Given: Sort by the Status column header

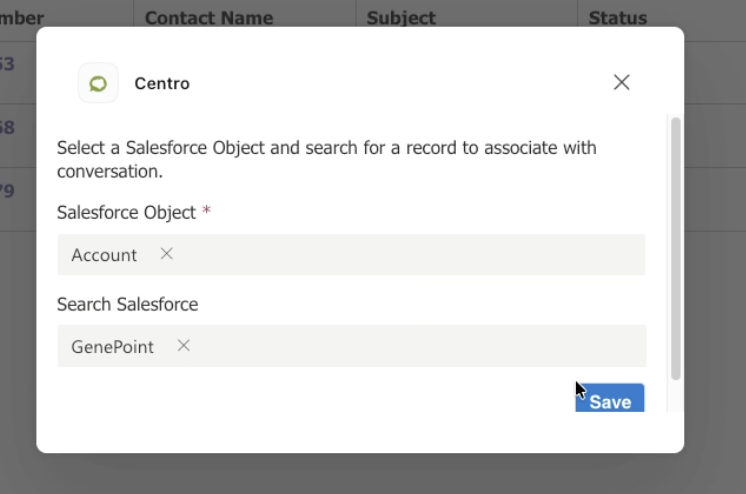Looking at the screenshot, I should (618, 18).
